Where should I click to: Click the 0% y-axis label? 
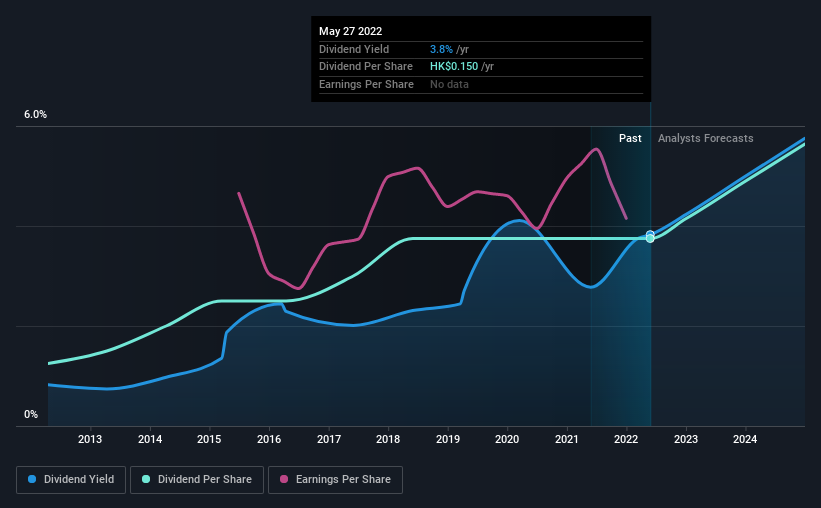31,415
